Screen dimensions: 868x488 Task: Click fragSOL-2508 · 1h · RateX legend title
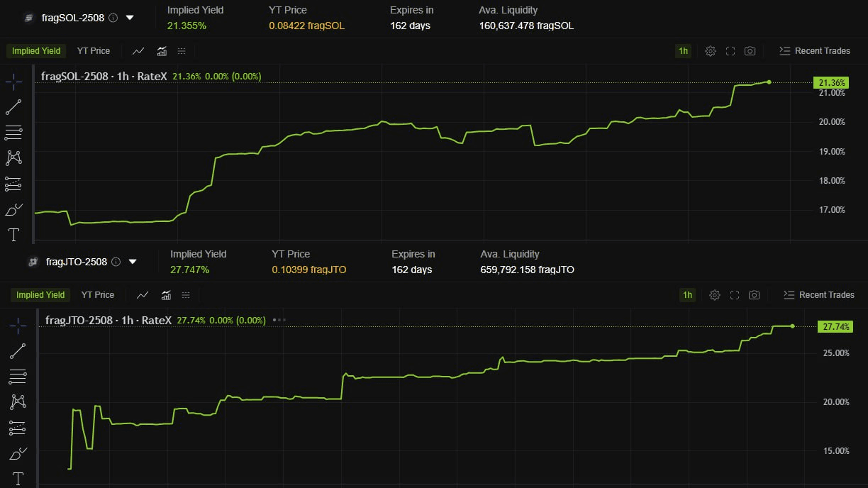(104, 76)
